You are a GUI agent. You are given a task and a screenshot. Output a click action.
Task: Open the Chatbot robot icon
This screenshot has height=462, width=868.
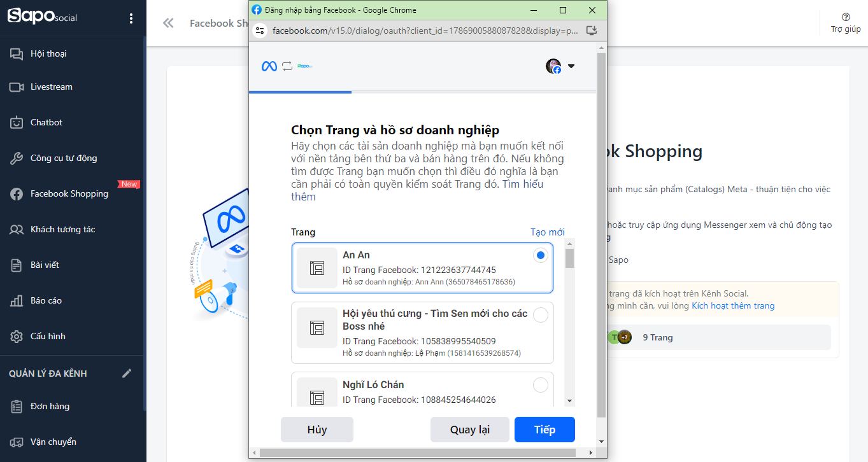pyautogui.click(x=17, y=122)
